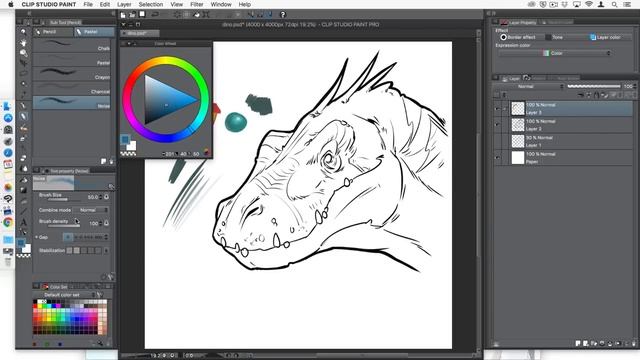Select the Zoom magnifier tool
Screen dimensions: 640x360
[23, 32]
